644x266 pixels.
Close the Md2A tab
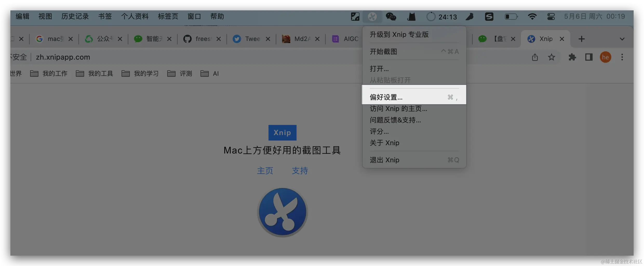[x=317, y=39]
